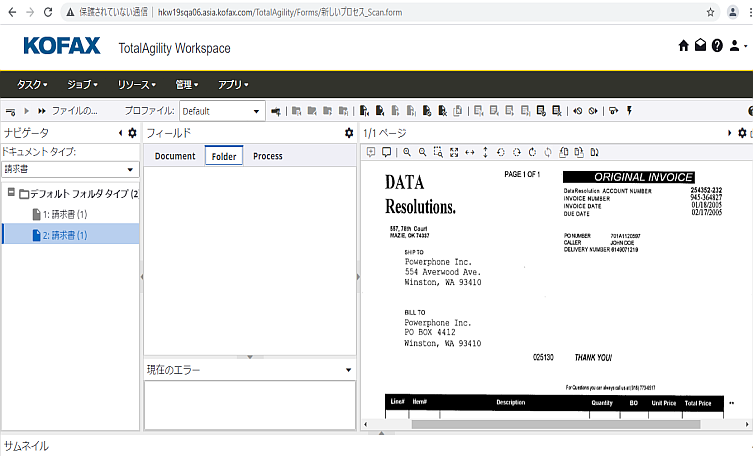Bookmark the page with star icon

tap(711, 12)
